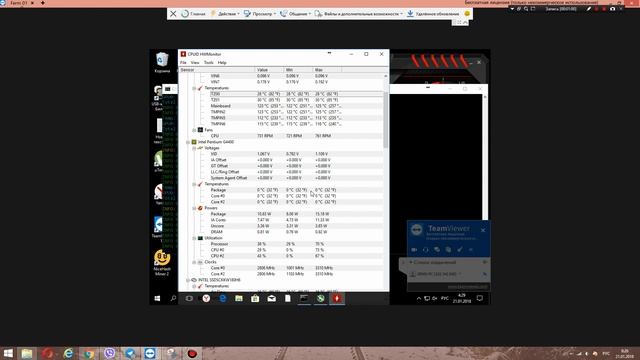
Task: Select the DRAM power row
Action: (x=282, y=232)
